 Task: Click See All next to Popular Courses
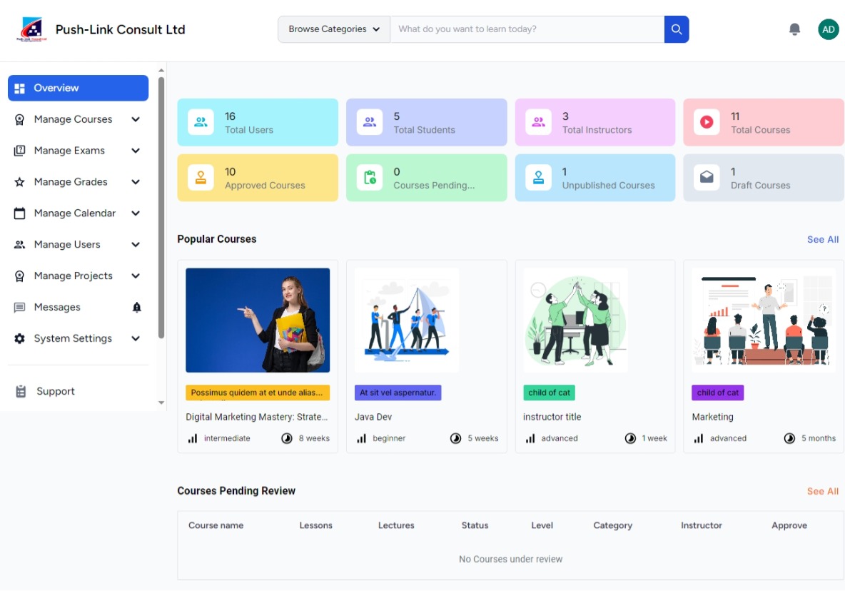click(822, 239)
